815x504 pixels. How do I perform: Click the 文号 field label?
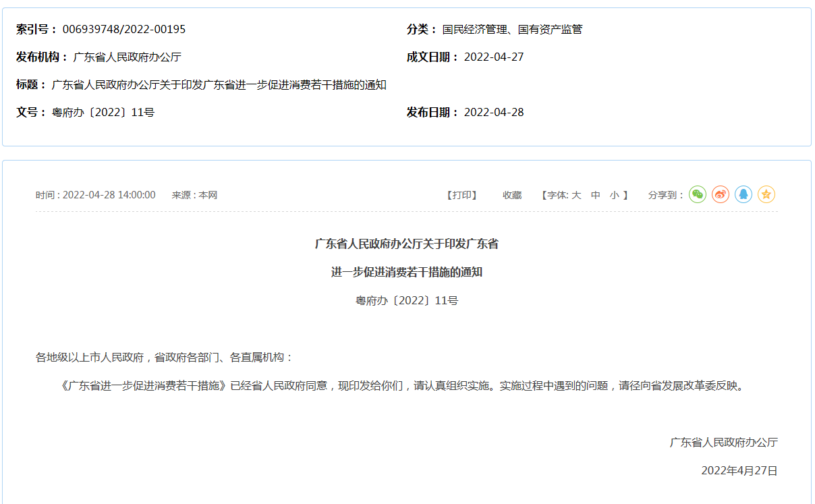[31, 112]
